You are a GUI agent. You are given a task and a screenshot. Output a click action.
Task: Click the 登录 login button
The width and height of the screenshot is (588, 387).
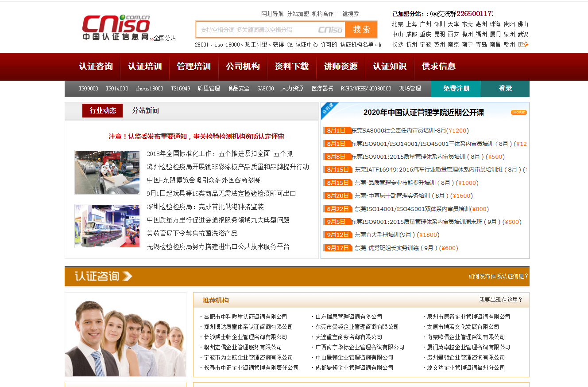coord(505,88)
